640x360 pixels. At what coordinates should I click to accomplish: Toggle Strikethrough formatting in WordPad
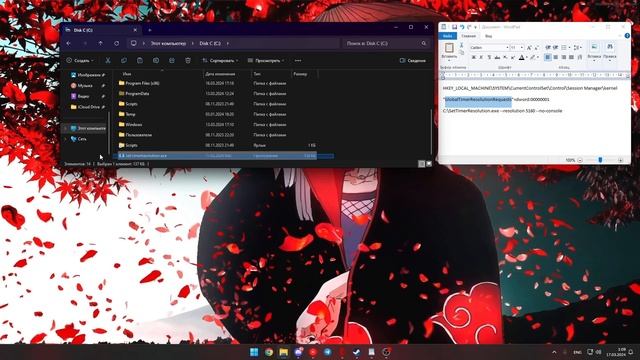[x=497, y=57]
